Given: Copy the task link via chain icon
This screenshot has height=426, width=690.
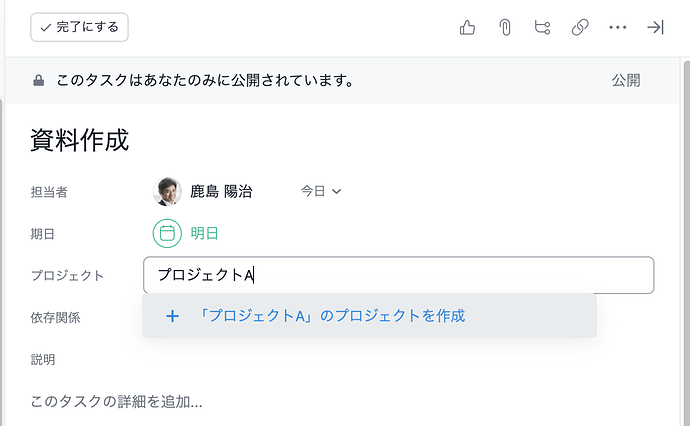Looking at the screenshot, I should (580, 28).
